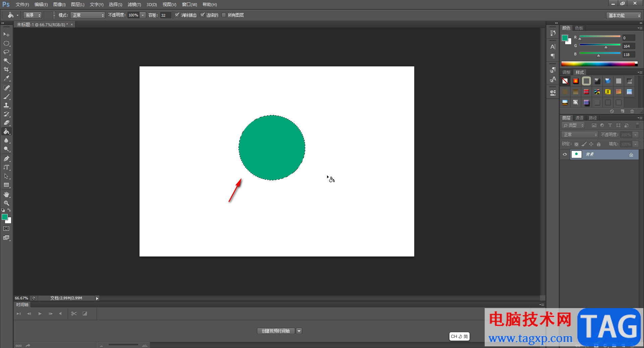Viewport: 644px width, 348px height.
Task: Select the Horizontal Type tool
Action: click(6, 167)
